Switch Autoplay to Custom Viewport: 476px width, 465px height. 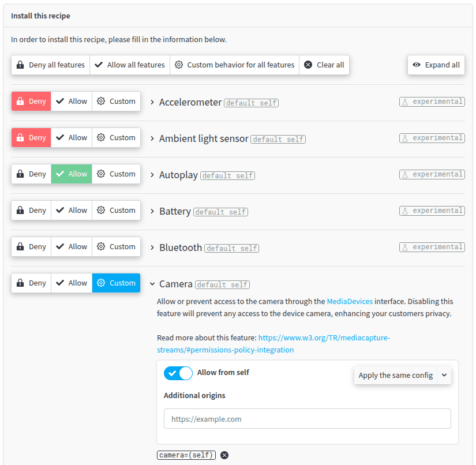coord(117,174)
